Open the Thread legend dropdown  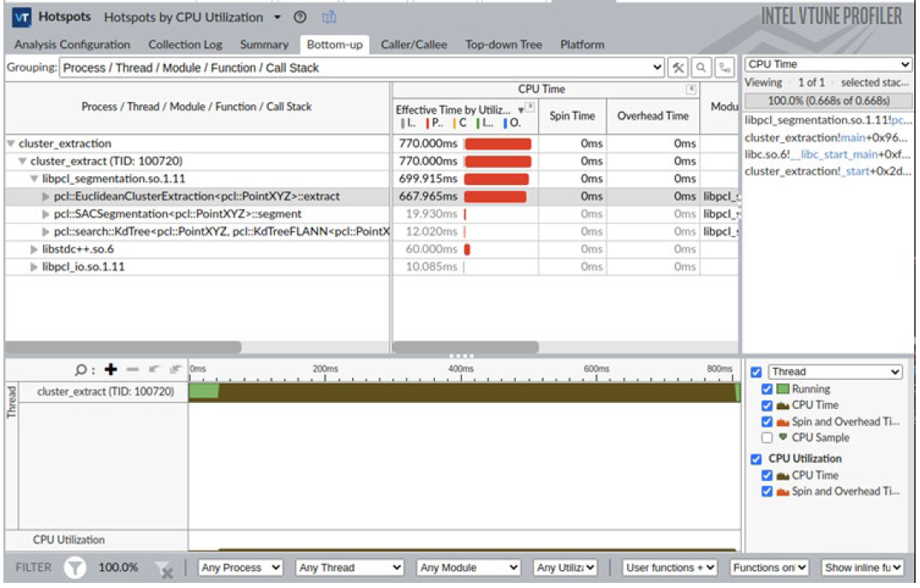point(835,371)
